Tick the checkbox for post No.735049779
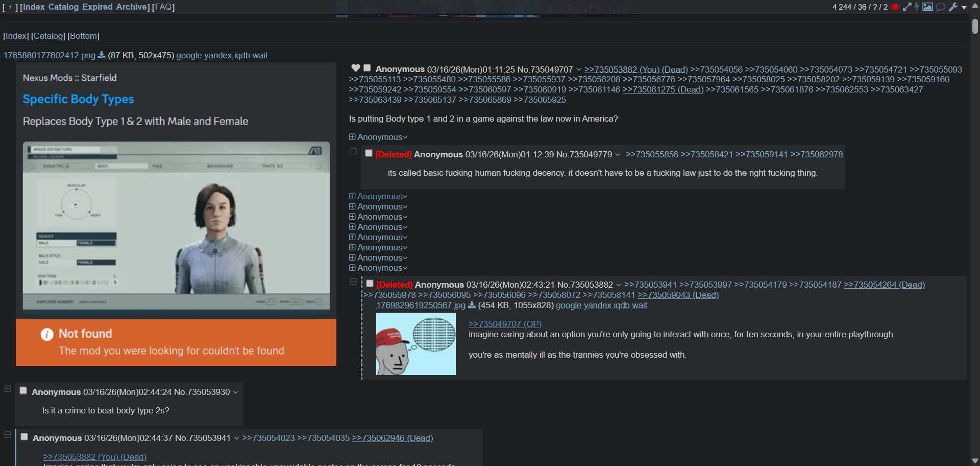980x466 pixels. pos(369,153)
